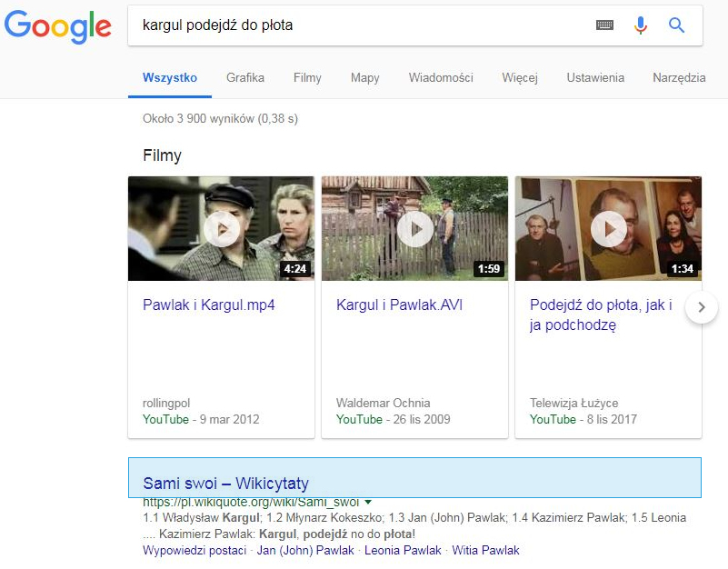Select the Wszystko tab
The image size is (728, 569).
pyautogui.click(x=170, y=77)
